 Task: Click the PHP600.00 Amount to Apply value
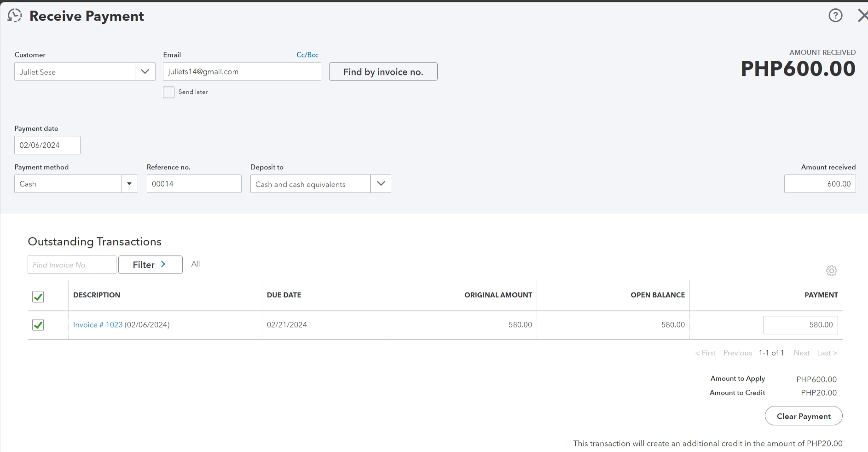[x=816, y=379]
